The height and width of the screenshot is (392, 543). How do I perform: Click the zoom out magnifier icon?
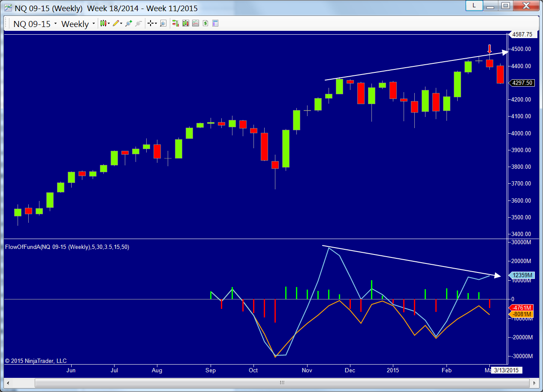[x=138, y=23]
